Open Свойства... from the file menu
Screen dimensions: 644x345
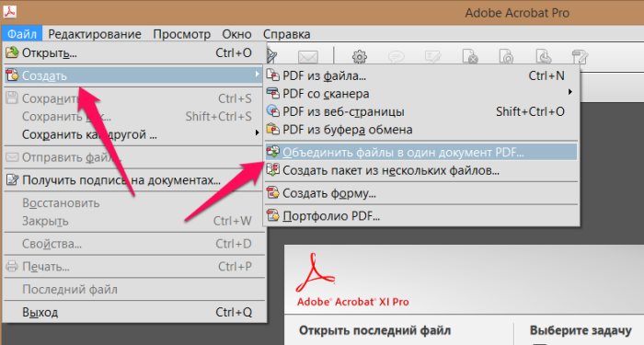pos(133,244)
